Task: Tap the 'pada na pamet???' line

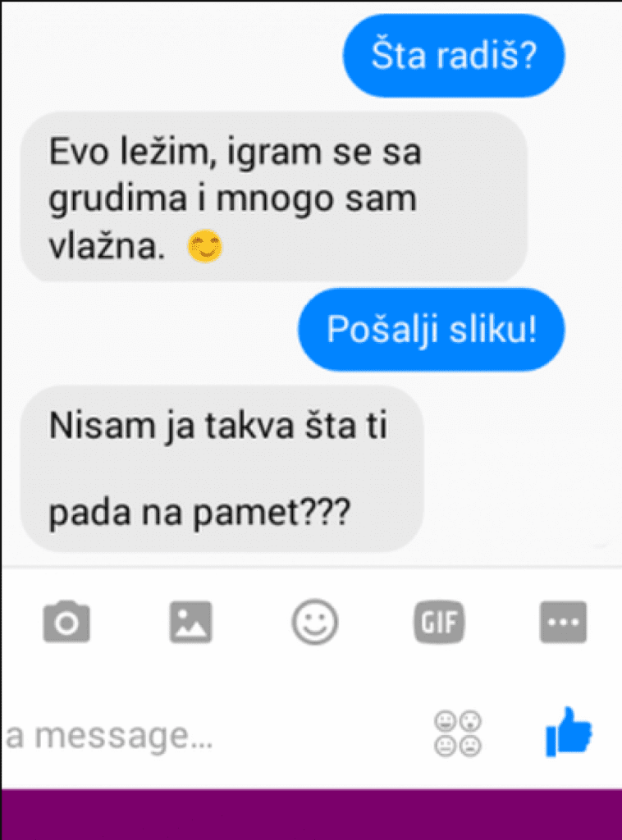Action: tap(199, 513)
